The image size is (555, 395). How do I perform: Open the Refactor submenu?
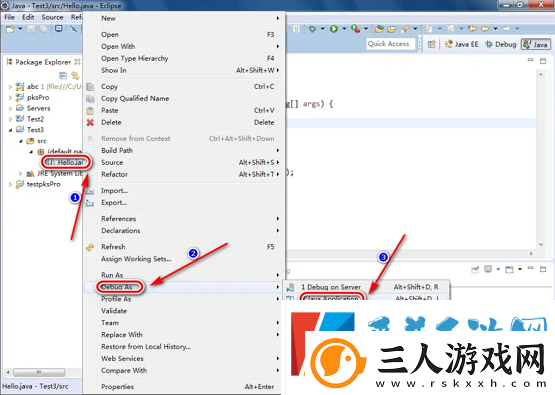[183, 174]
